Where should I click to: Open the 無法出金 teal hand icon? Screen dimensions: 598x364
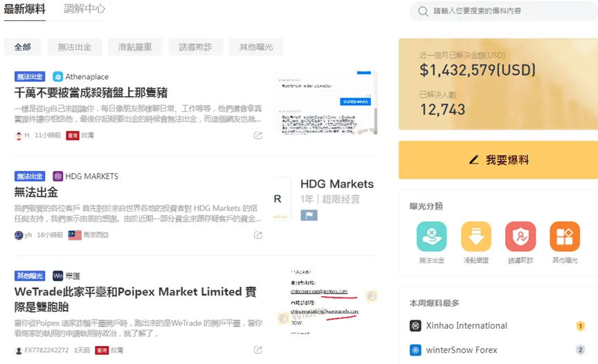[431, 236]
